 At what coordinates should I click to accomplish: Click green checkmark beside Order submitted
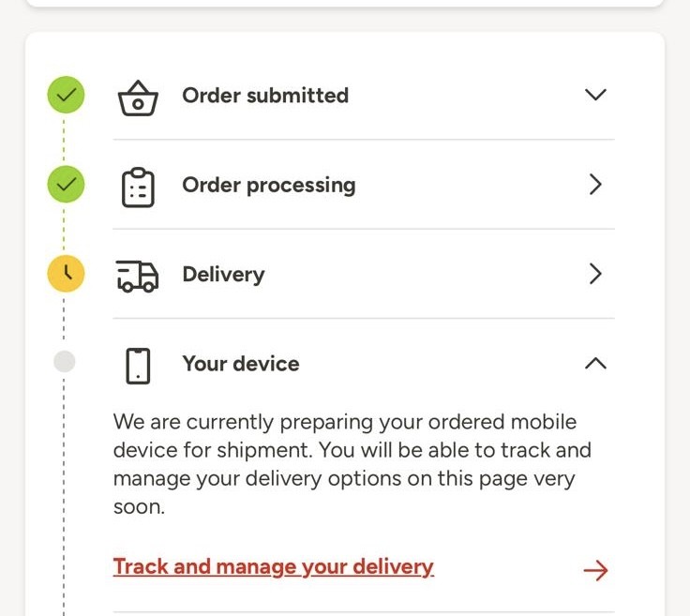[x=66, y=95]
